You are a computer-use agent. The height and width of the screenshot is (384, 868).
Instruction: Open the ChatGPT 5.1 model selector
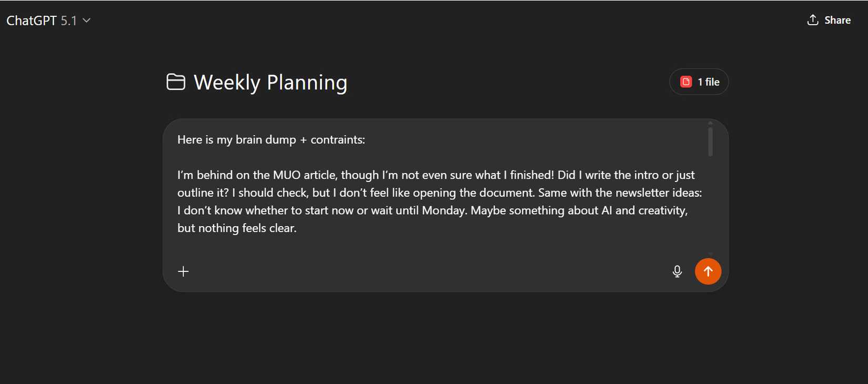[48, 21]
